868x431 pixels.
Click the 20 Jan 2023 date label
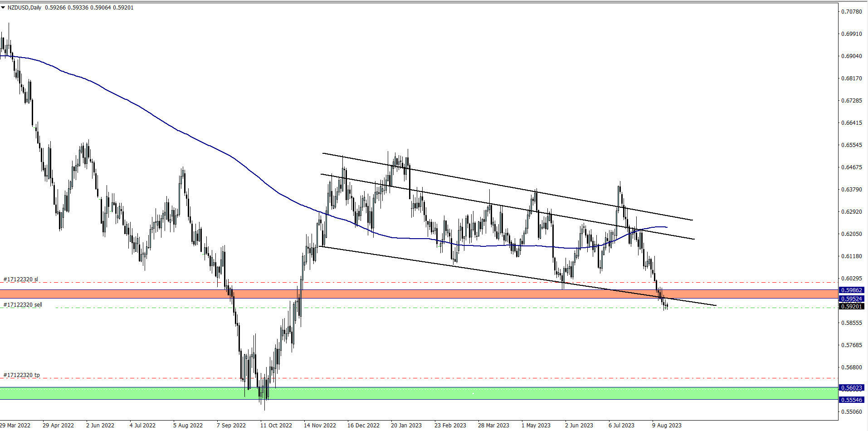[x=406, y=425]
